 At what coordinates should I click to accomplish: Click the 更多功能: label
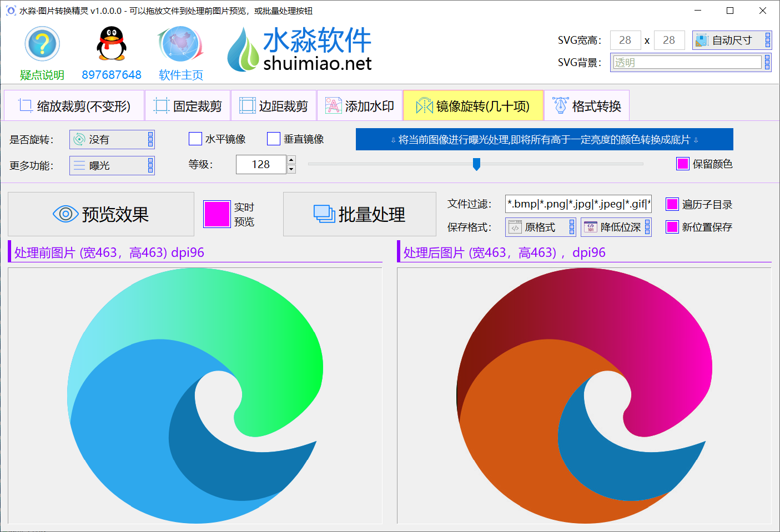click(x=32, y=166)
